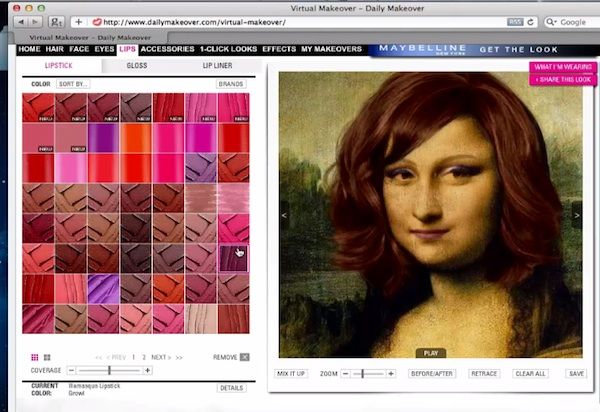The width and height of the screenshot is (600, 412).
Task: Increase coverage with the plus button
Action: click(148, 370)
